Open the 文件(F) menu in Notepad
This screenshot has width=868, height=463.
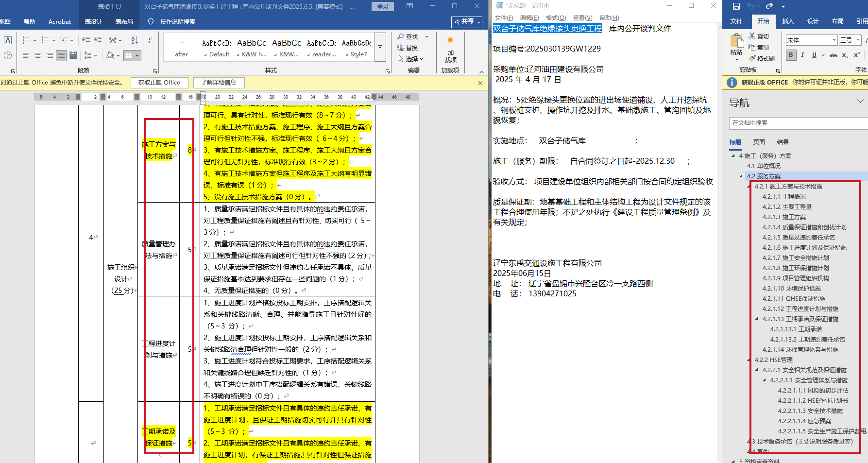(x=504, y=18)
